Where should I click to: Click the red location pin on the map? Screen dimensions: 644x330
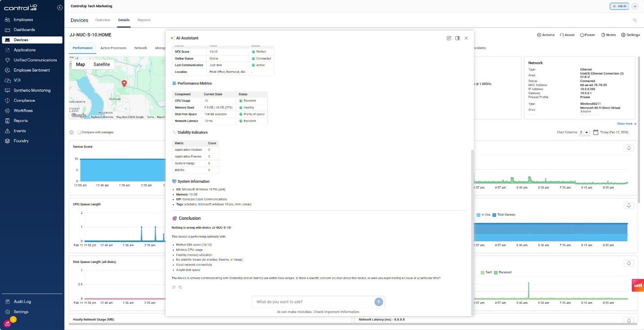click(x=124, y=83)
